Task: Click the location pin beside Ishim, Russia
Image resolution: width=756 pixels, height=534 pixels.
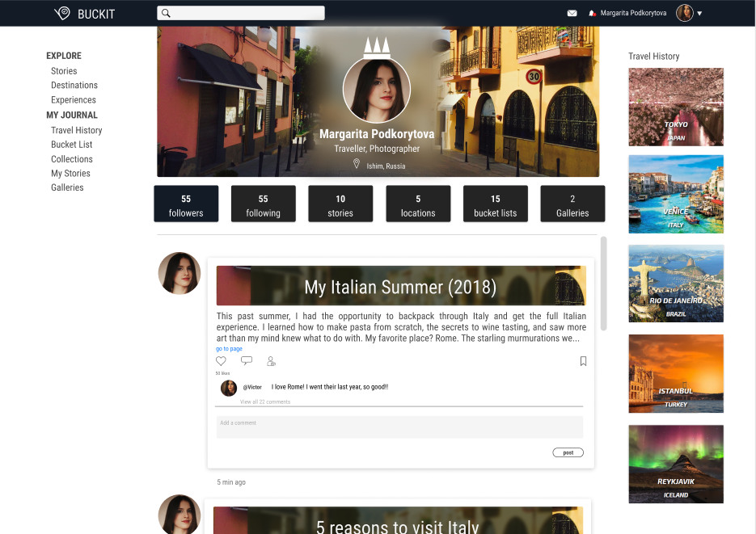Action: pos(357,164)
